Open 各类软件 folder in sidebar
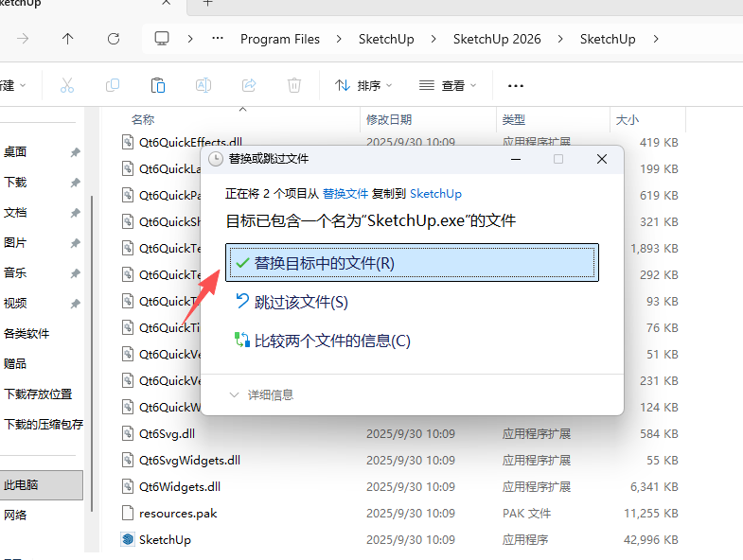Screen dimensions: 743x560 pos(27,334)
